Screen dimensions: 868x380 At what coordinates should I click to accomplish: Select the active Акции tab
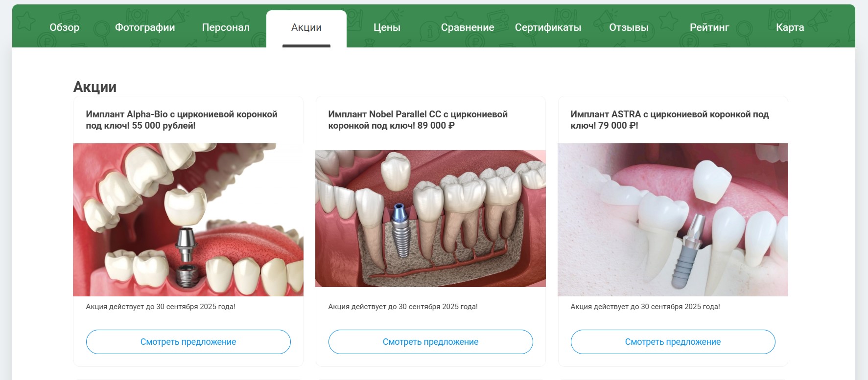306,27
